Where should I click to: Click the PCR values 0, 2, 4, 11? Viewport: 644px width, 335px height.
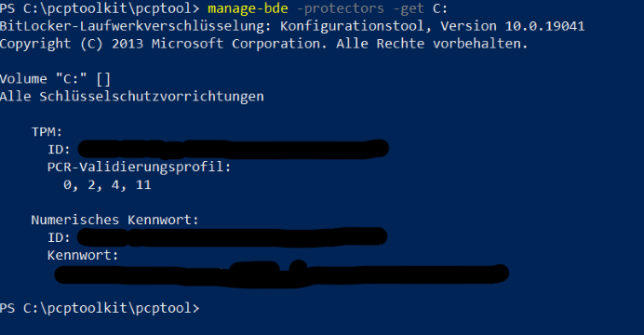pyautogui.click(x=107, y=185)
